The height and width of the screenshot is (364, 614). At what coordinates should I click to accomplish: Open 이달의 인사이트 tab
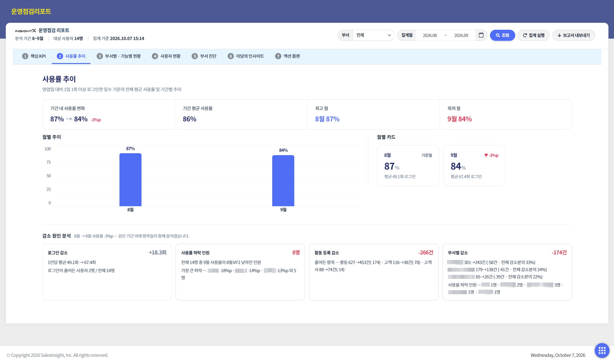246,56
